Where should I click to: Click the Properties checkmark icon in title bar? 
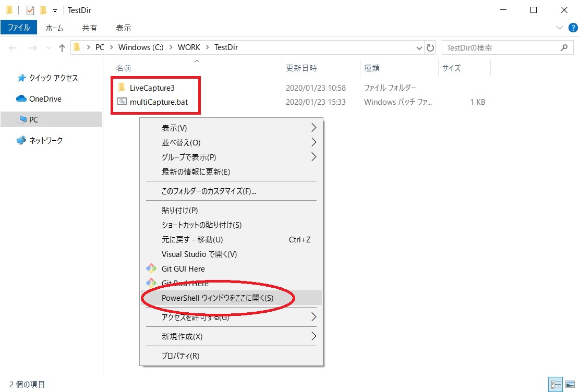click(x=30, y=10)
